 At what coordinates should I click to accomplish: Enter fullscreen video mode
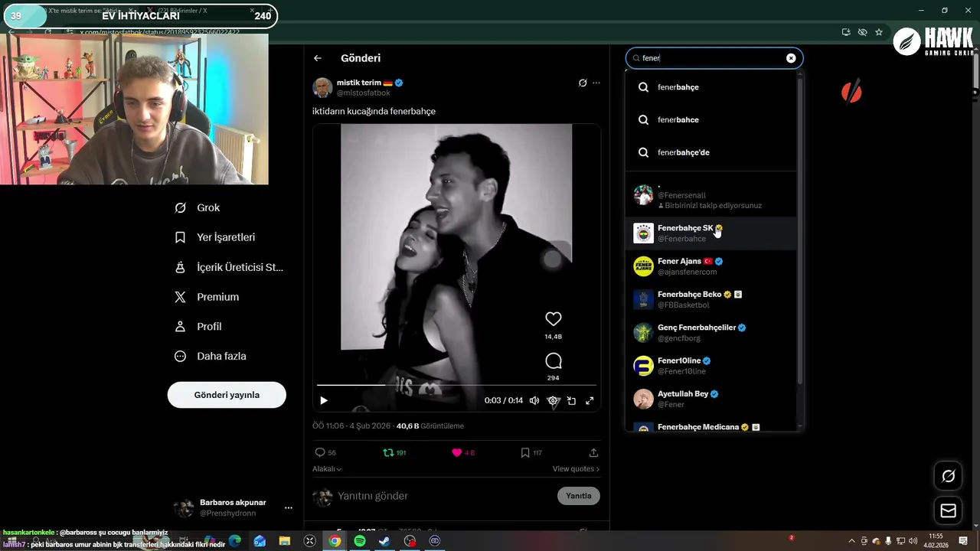(x=590, y=400)
